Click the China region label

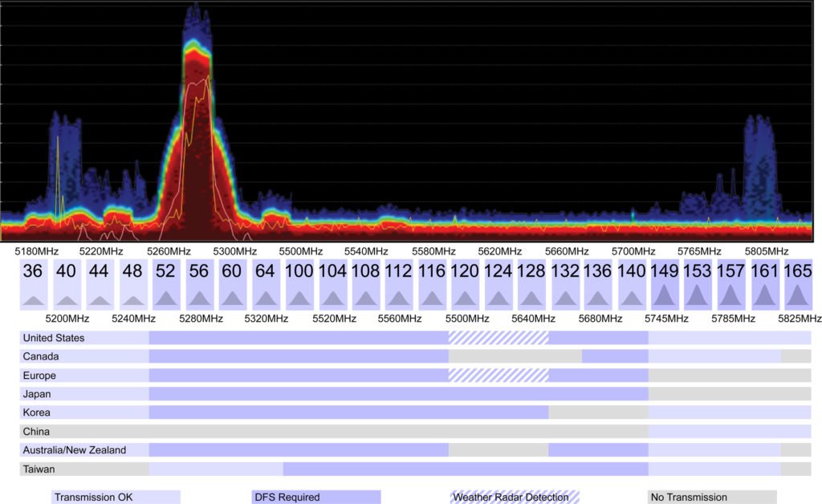point(37,432)
